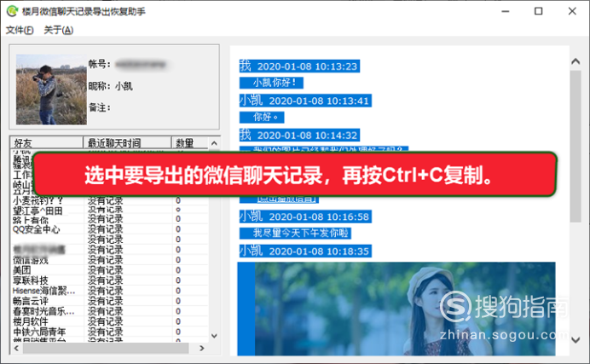Click the friends list horizontal scrollbar thumb

[106, 348]
